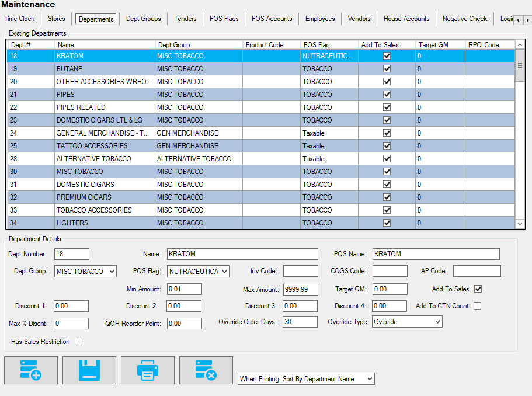Click the Inv Code input field
Viewport: 532px width, 396px height.
(x=301, y=271)
